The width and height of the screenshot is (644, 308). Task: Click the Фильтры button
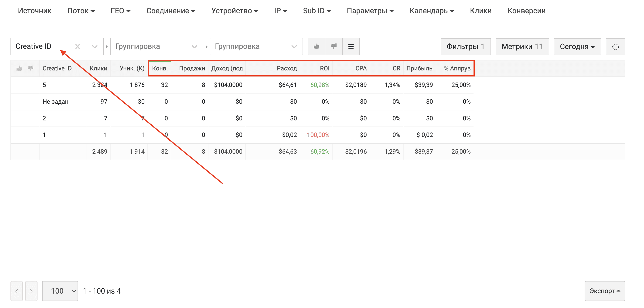465,47
